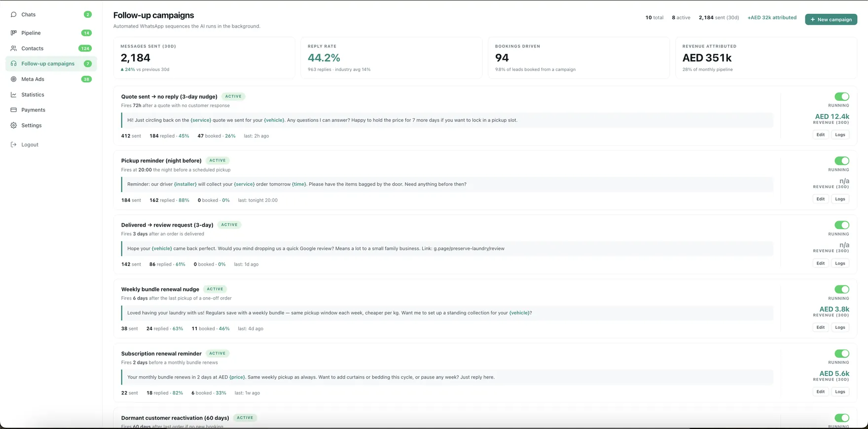
Task: Click the Payments card icon
Action: tap(13, 110)
